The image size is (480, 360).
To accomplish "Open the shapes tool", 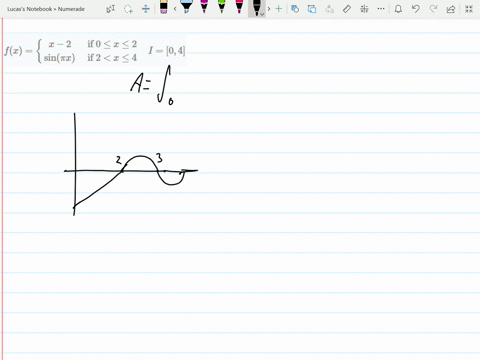I will (x=295, y=9).
